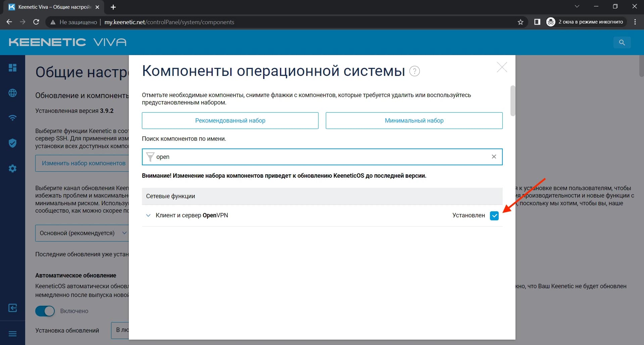Click the logout icon at sidebar bottom
Image resolution: width=644 pixels, height=345 pixels.
pyautogui.click(x=12, y=308)
